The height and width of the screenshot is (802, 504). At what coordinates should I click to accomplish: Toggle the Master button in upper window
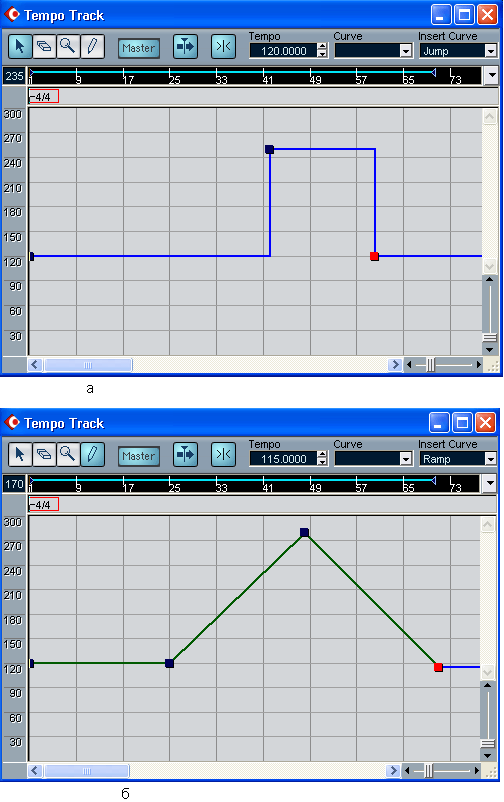click(139, 48)
